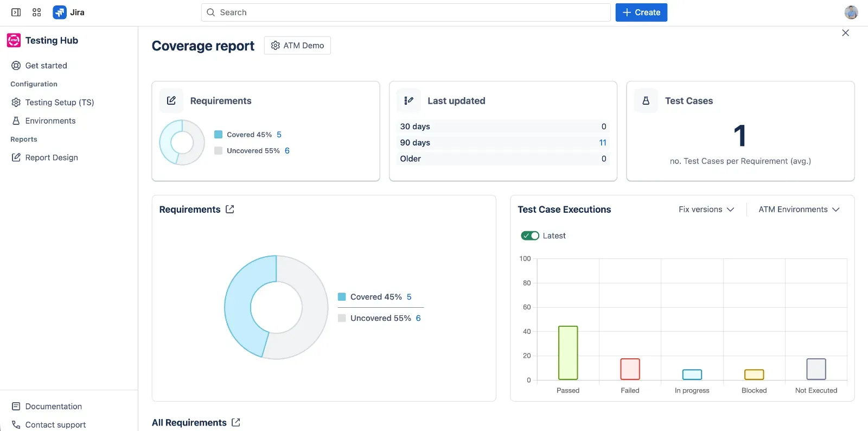
Task: Click the Create button
Action: pyautogui.click(x=641, y=12)
